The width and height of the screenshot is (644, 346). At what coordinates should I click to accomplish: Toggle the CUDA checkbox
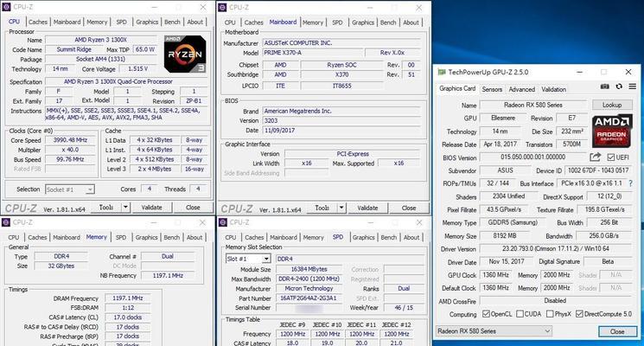point(520,314)
